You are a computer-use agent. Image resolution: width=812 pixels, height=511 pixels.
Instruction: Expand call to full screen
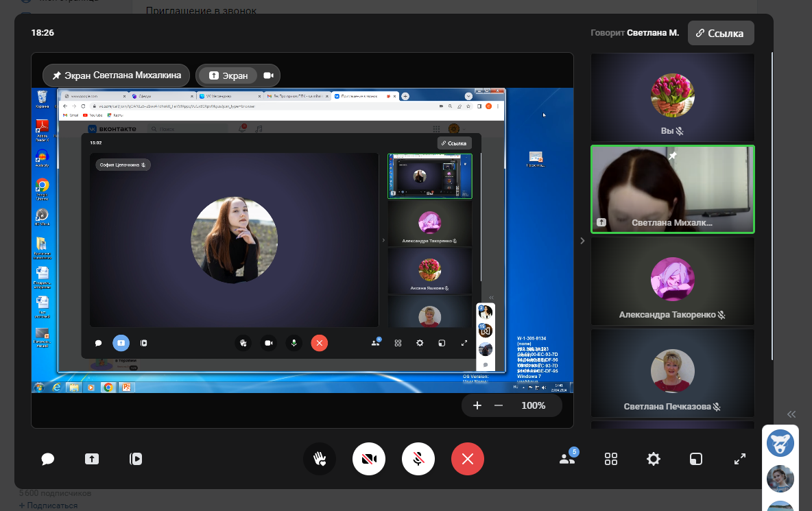coord(740,460)
